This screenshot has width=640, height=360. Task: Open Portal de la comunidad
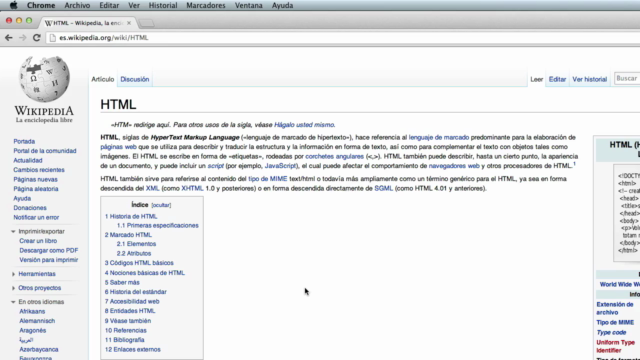pyautogui.click(x=45, y=151)
